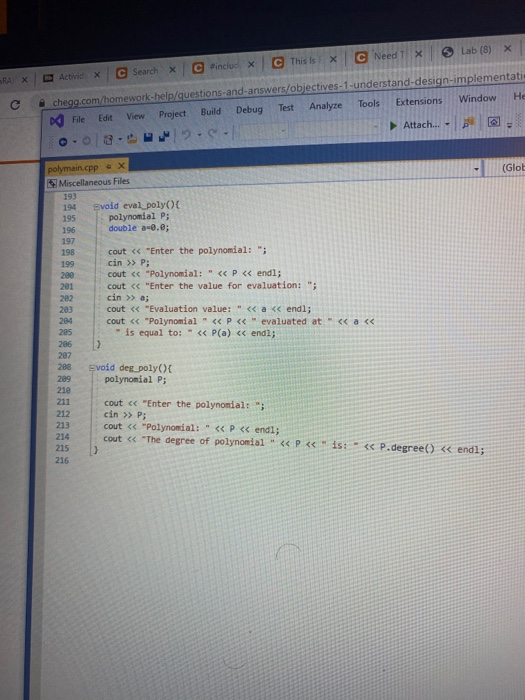Open the Analyze menu
This screenshot has width=525, height=700.
click(x=325, y=106)
